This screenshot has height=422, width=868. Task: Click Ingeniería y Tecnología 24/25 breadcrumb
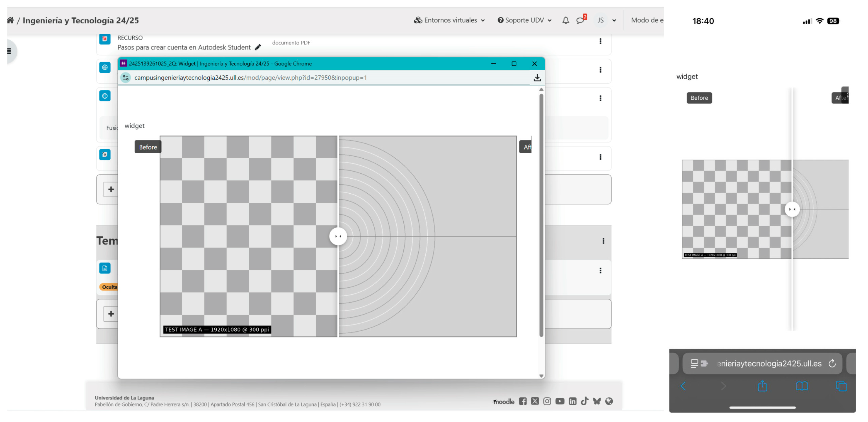(80, 21)
